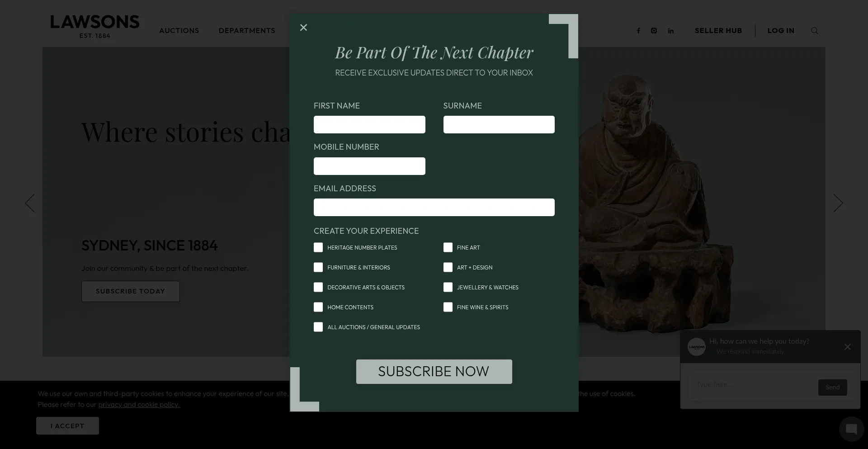Open Lawsons Instagram page icon
The image size is (868, 449).
[x=654, y=31]
